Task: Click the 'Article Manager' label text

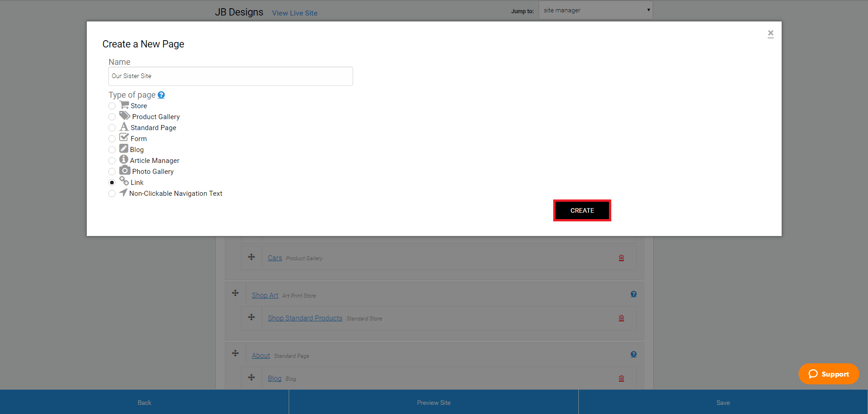Action: point(154,161)
